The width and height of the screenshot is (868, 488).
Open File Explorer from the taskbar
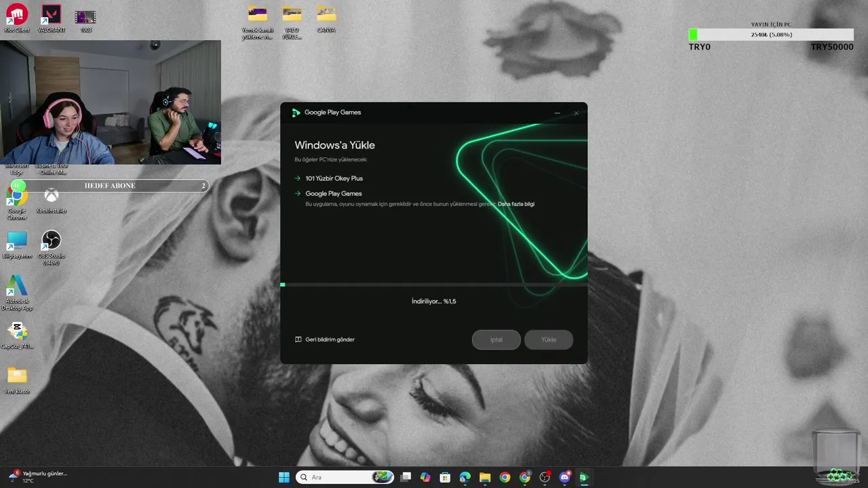(x=485, y=477)
